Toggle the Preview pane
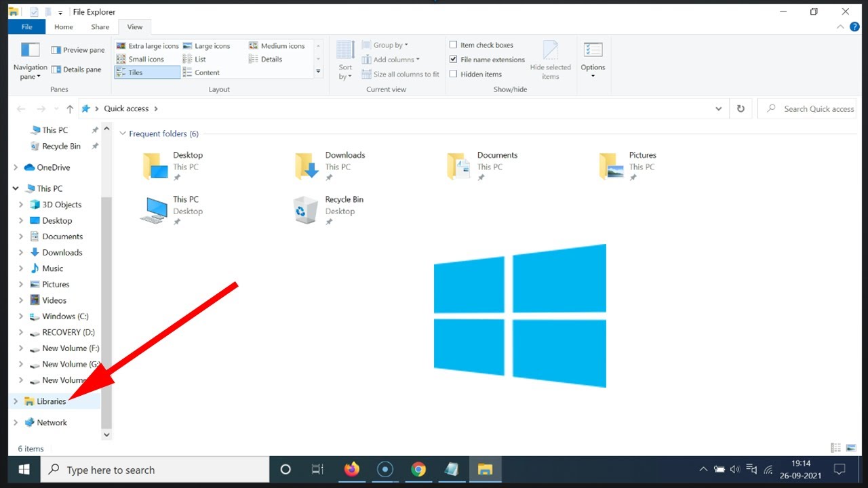Screen dimensions: 868x488 (78, 50)
